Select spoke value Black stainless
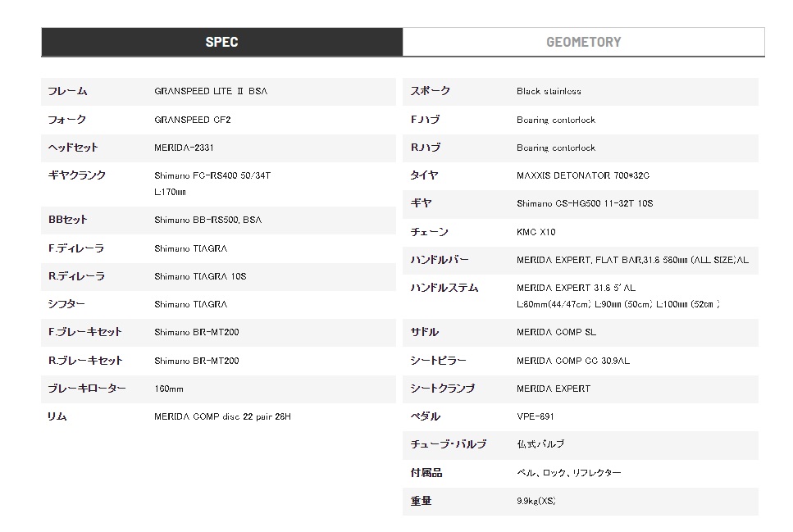793x532 pixels. 549,91
